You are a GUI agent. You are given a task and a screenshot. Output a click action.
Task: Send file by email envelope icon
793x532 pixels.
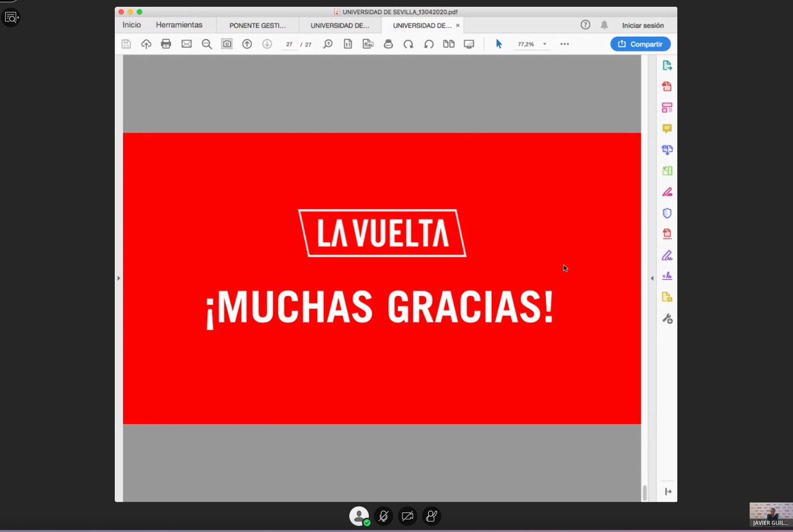point(186,44)
